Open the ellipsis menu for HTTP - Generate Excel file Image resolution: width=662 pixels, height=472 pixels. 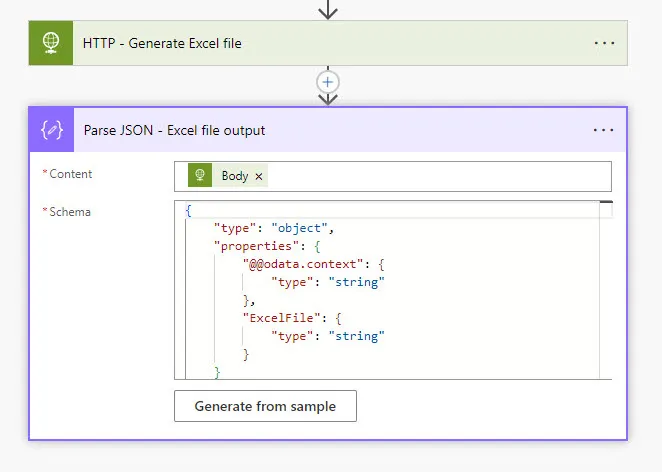pyautogui.click(x=604, y=43)
